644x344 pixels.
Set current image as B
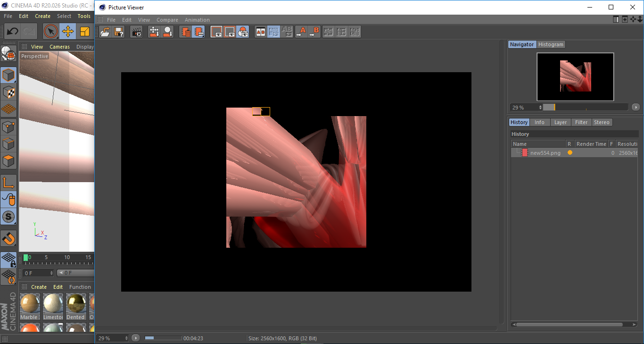coord(314,32)
